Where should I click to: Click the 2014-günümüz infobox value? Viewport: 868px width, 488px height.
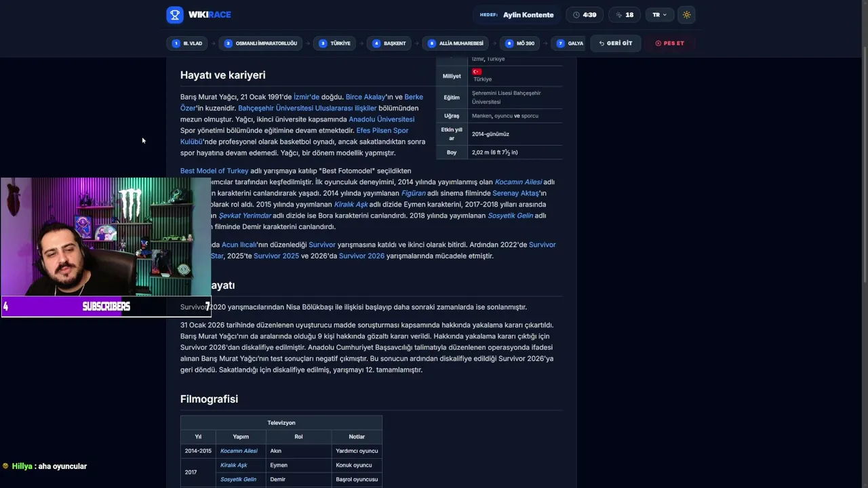490,134
